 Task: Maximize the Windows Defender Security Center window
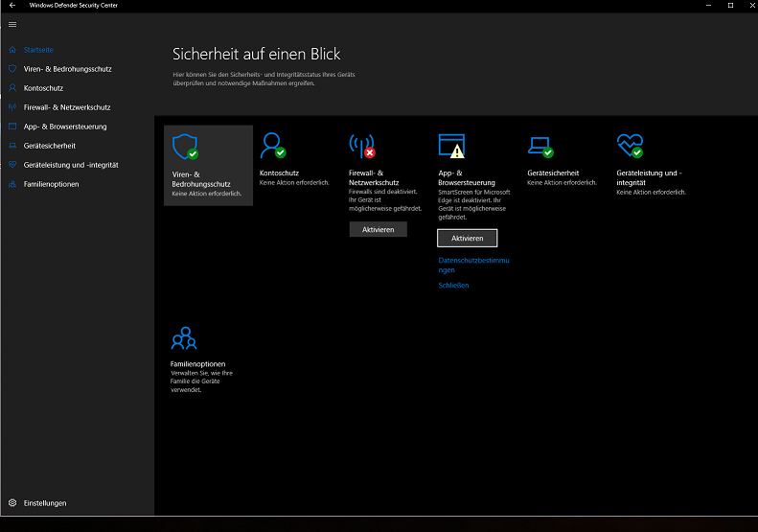pyautogui.click(x=730, y=6)
